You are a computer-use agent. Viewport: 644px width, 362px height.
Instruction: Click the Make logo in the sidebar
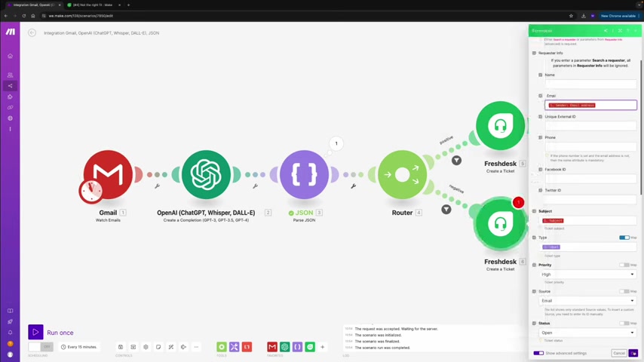pyautogui.click(x=11, y=32)
